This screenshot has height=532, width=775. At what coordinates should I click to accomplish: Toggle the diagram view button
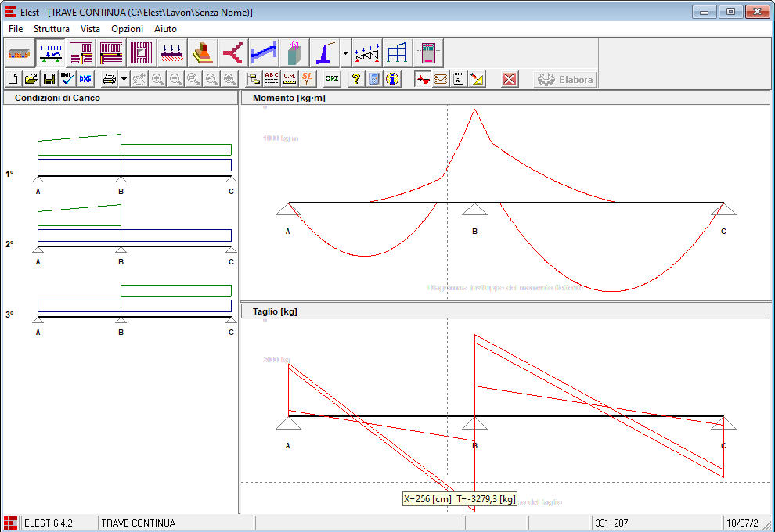(423, 79)
